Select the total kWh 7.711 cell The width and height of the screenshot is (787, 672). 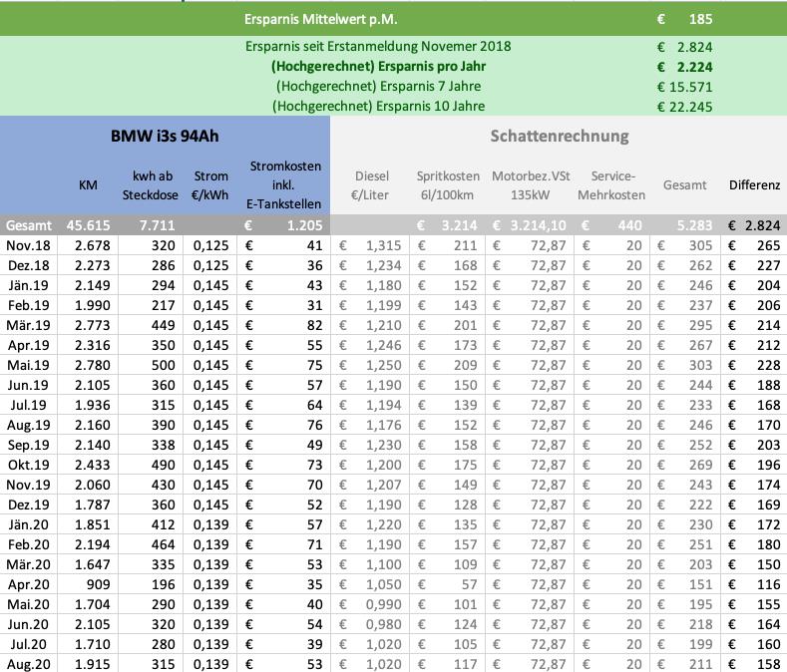(x=157, y=225)
